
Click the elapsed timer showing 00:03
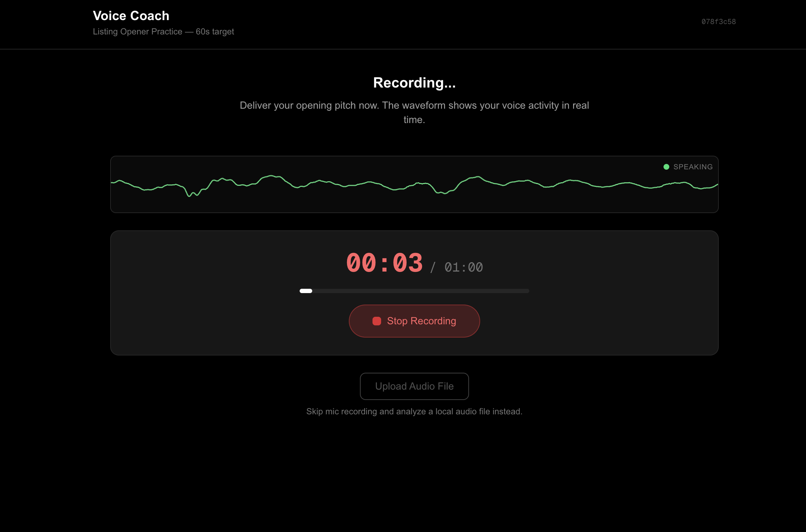tap(384, 263)
